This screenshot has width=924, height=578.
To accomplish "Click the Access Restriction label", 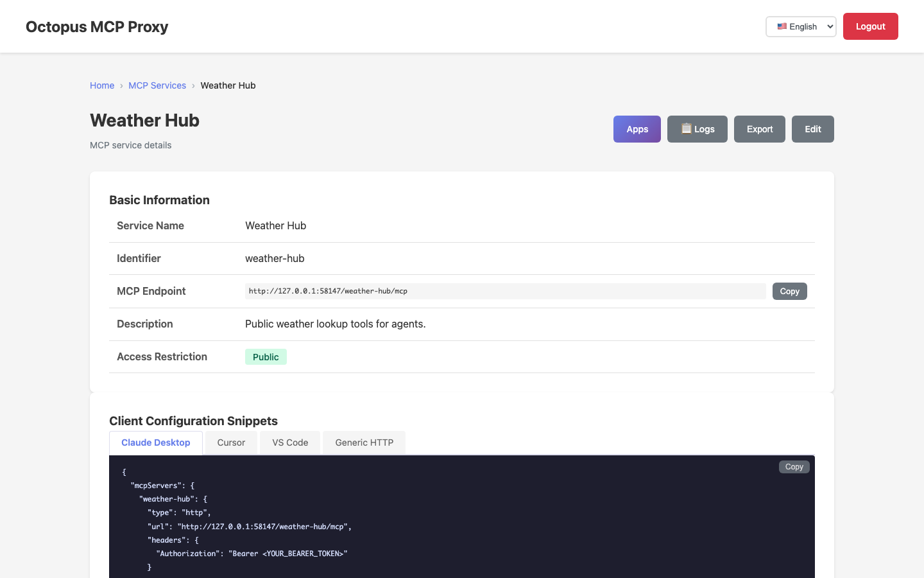I will [162, 356].
